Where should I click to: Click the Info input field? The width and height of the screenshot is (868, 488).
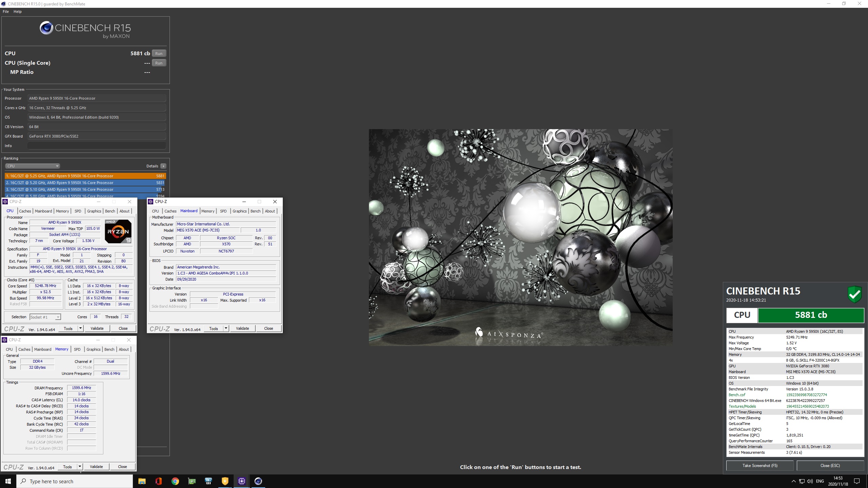97,146
